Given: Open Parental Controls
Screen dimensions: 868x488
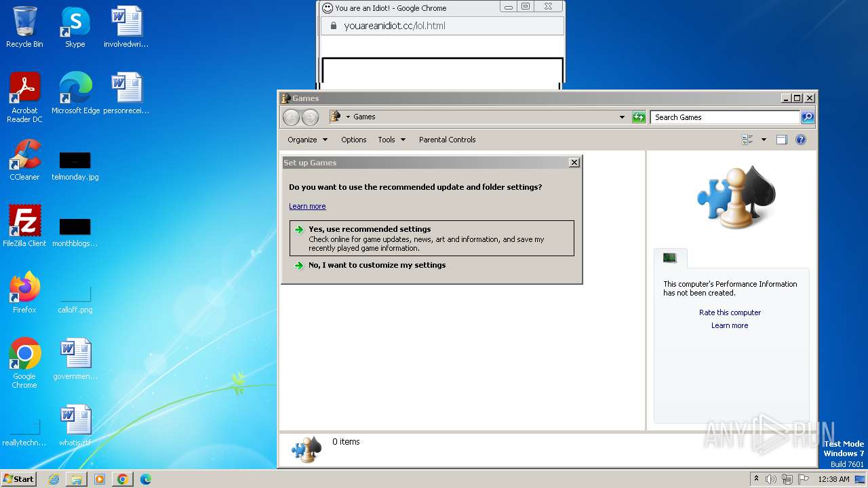Looking at the screenshot, I should 447,140.
